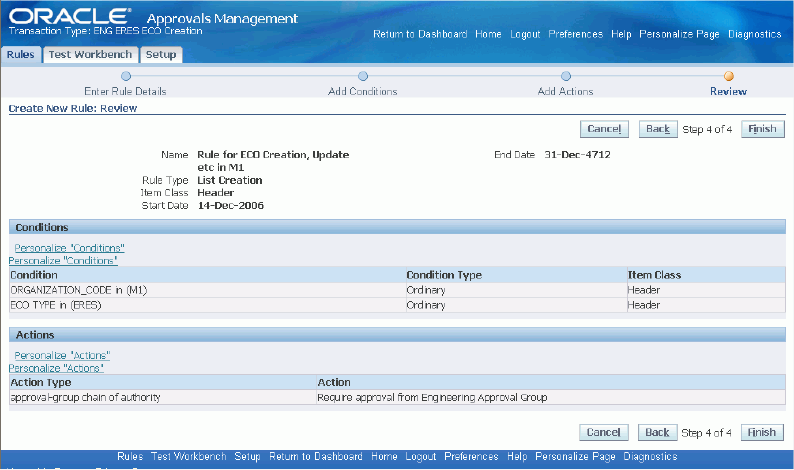Screen dimensions: 794x470
Task: Click Logout in the footer links
Action: (x=420, y=456)
